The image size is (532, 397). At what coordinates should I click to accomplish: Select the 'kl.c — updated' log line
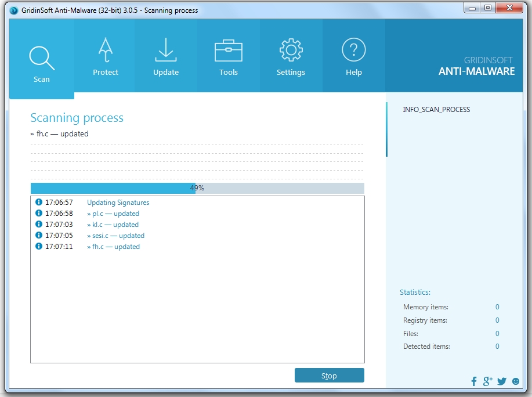coord(113,225)
